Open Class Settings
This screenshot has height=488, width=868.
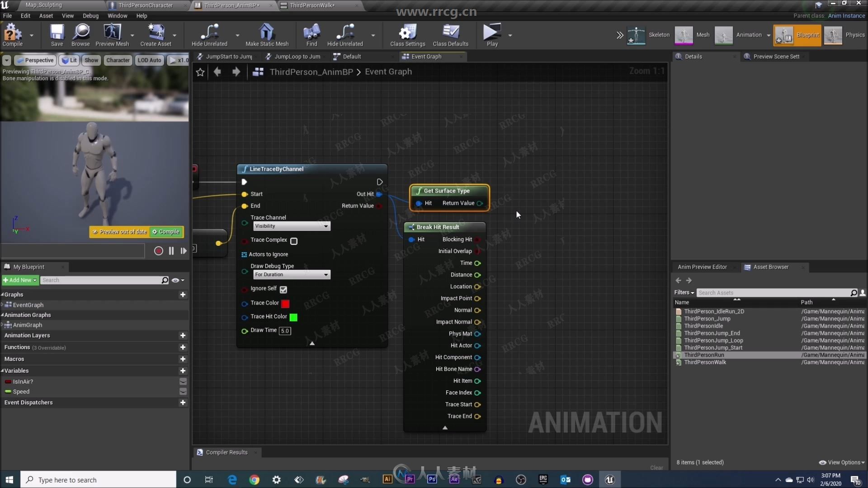point(408,35)
